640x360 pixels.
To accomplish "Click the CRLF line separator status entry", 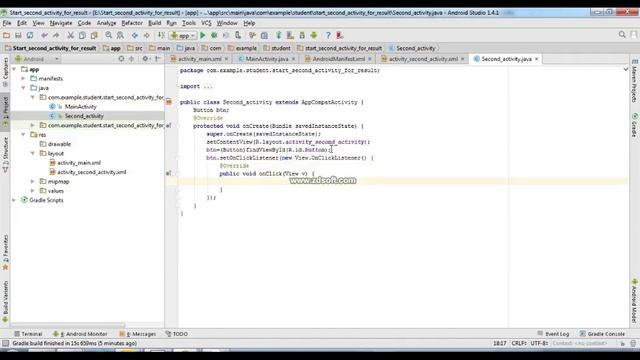I will 519,344.
